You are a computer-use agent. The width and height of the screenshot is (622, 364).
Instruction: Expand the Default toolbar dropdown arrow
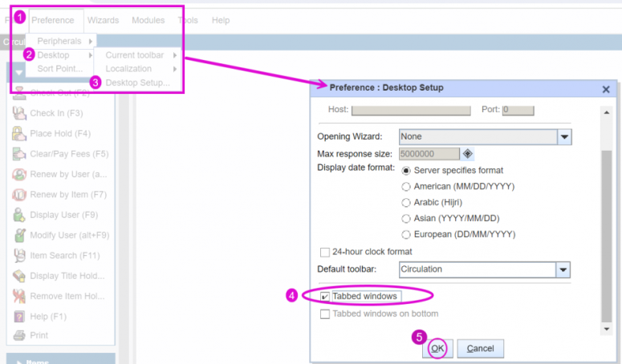click(563, 270)
